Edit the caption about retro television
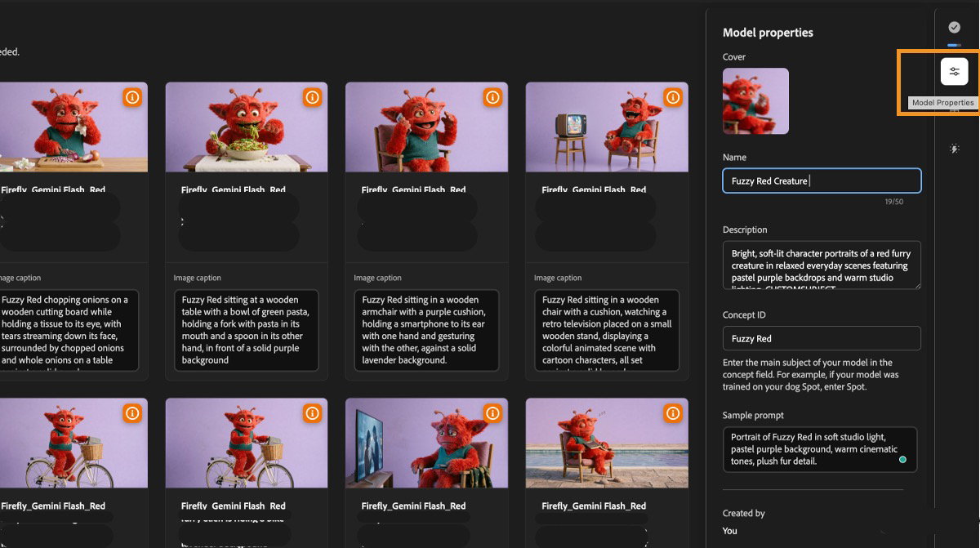Image resolution: width=980 pixels, height=548 pixels. tap(607, 330)
